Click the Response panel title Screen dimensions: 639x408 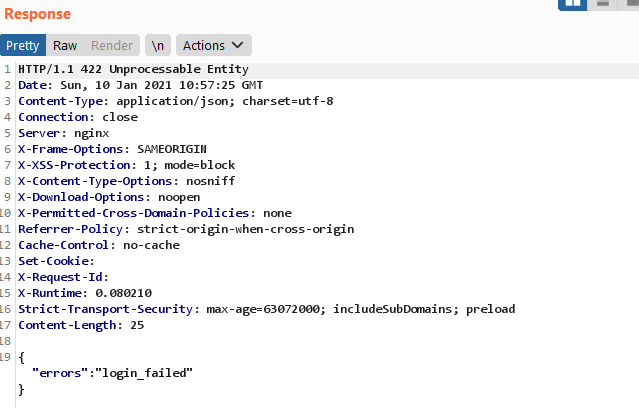coord(37,14)
